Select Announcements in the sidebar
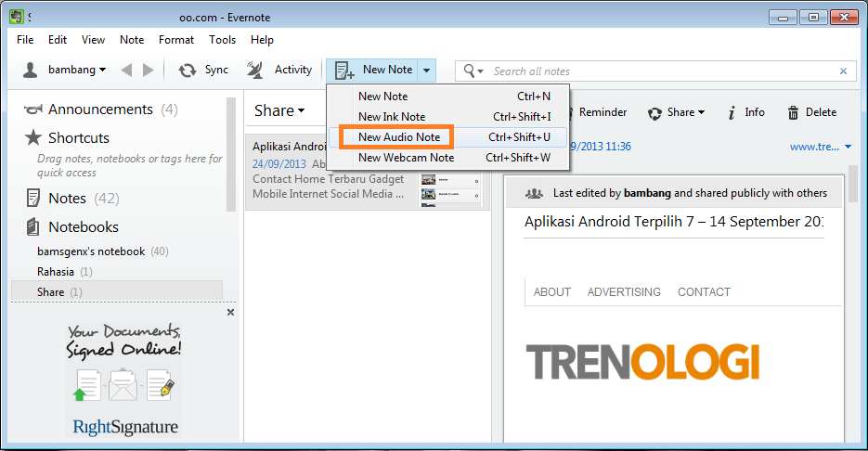Image resolution: width=868 pixels, height=451 pixels. pos(100,110)
